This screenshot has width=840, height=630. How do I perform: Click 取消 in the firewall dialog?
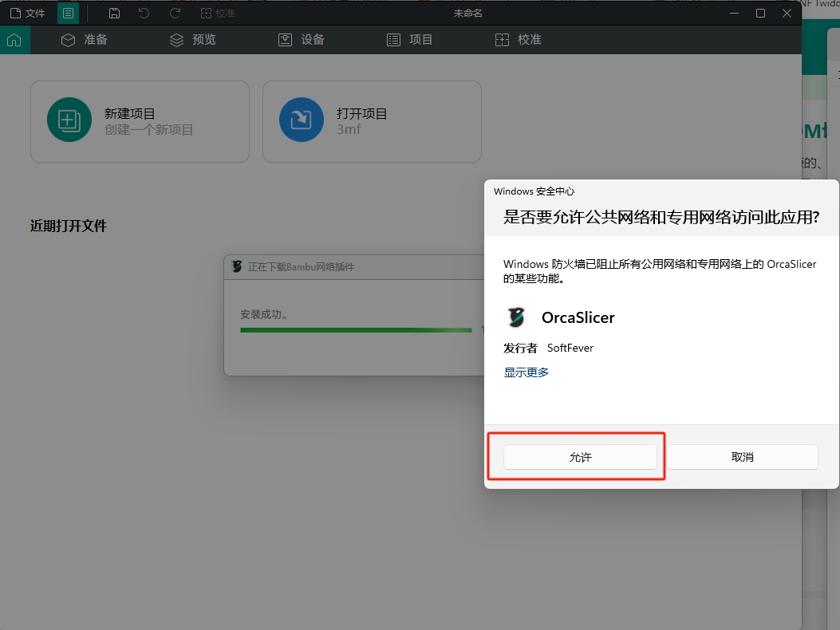(743, 457)
